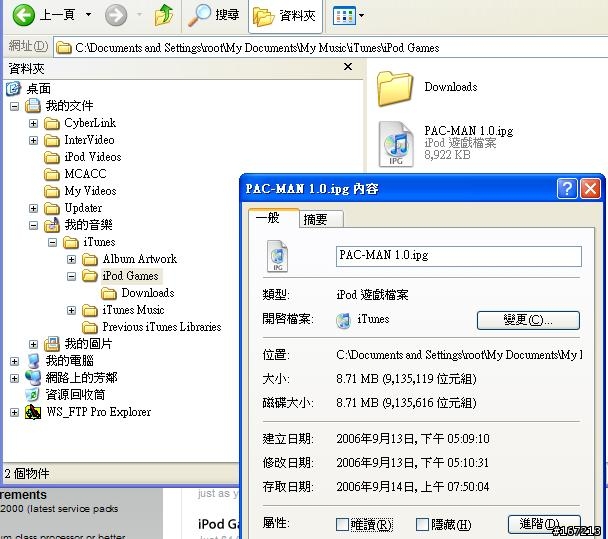608x539 pixels.
Task: Expand the iTunes Music folder
Action: 71,310
